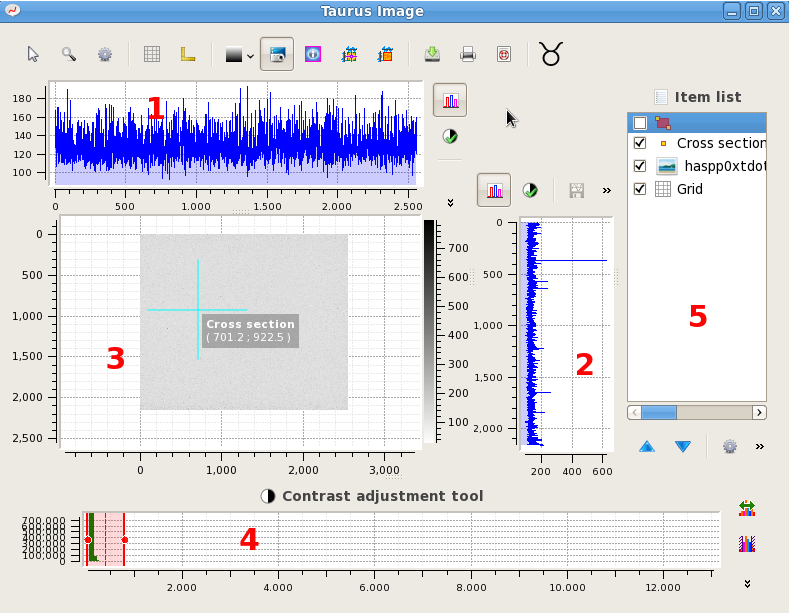Click the Taurus bull logo icon
790x613 pixels.
[x=551, y=53]
